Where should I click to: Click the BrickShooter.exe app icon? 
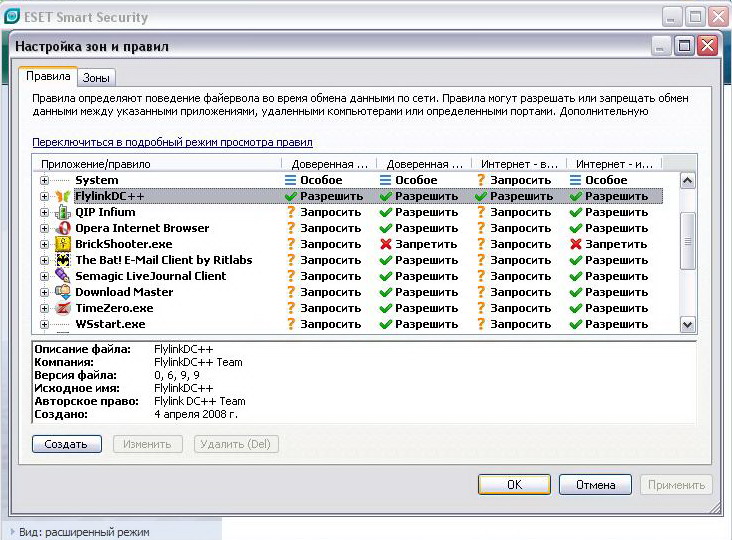[x=62, y=245]
